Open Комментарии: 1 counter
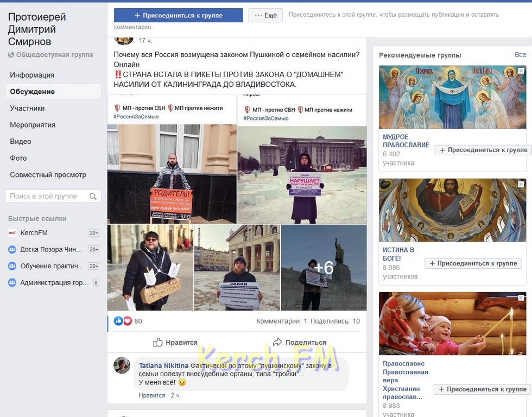The width and height of the screenshot is (532, 417). coord(281,321)
